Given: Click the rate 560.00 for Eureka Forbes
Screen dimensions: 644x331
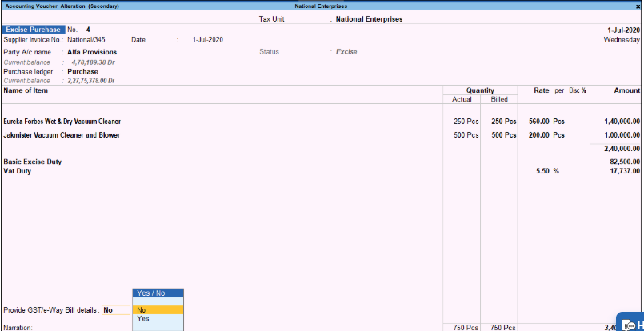Looking at the screenshot, I should click(x=539, y=122).
